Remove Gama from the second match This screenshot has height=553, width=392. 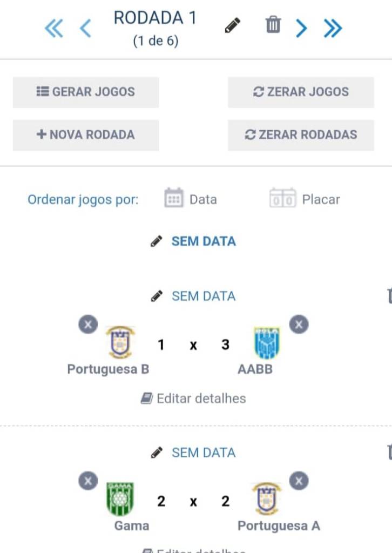click(88, 481)
